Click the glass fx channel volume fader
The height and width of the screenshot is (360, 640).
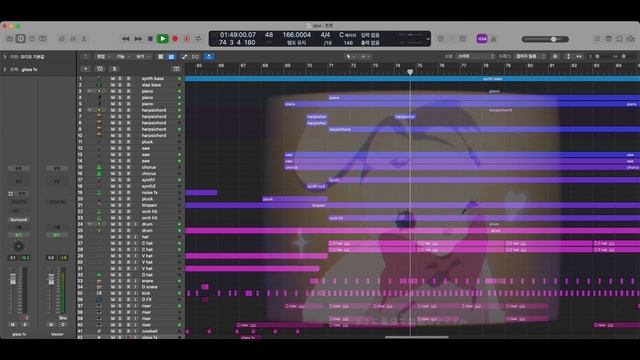click(x=13, y=280)
